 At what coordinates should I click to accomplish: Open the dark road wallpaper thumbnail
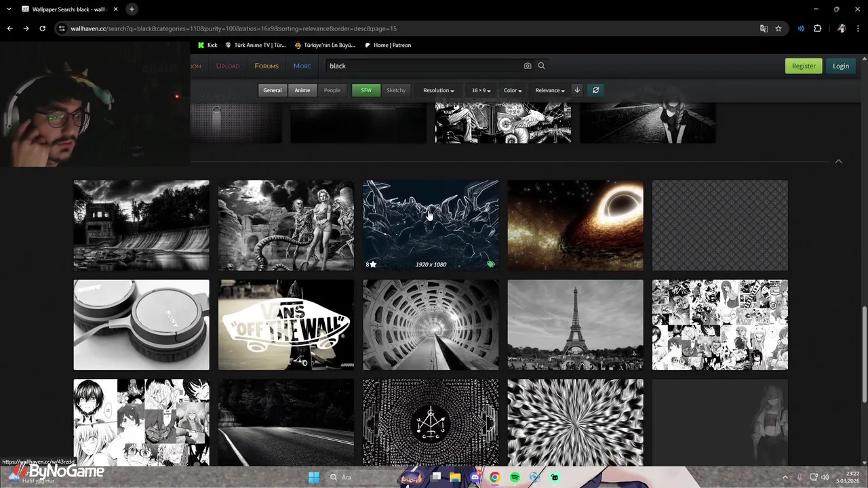[286, 422]
